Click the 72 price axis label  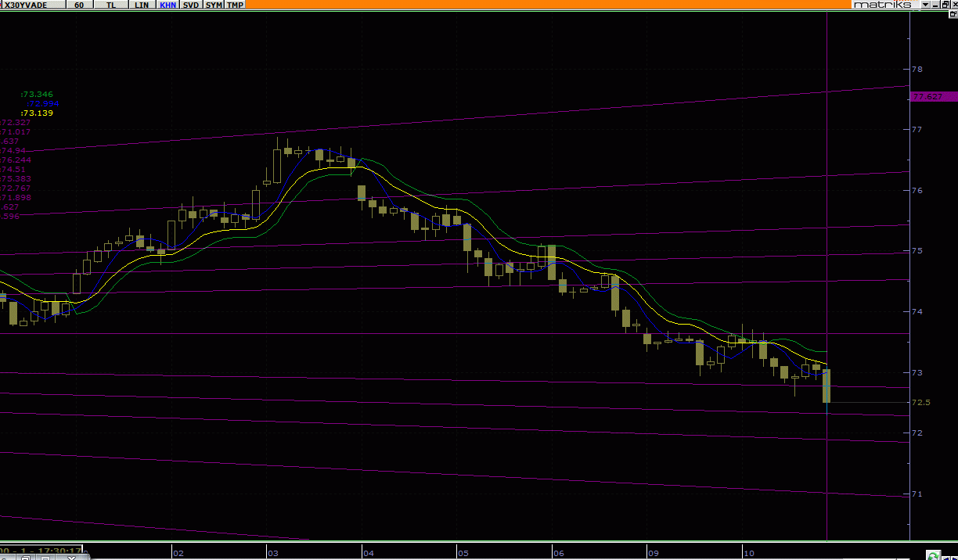[x=917, y=433]
